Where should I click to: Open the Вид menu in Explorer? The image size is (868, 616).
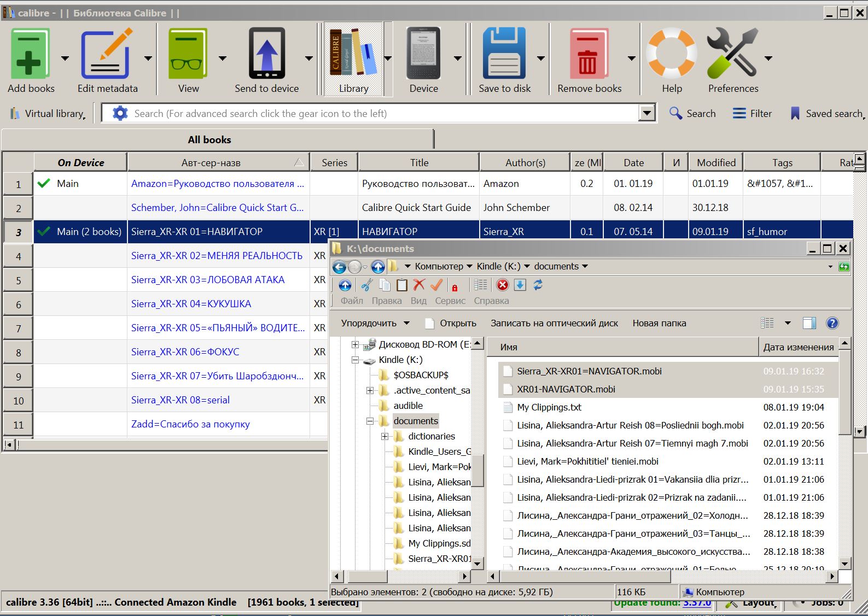(418, 301)
